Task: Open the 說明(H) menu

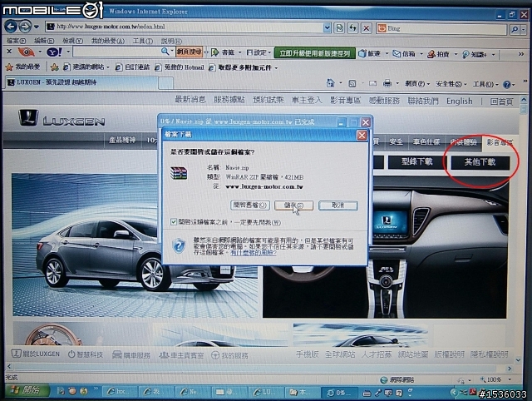Action: coord(171,41)
